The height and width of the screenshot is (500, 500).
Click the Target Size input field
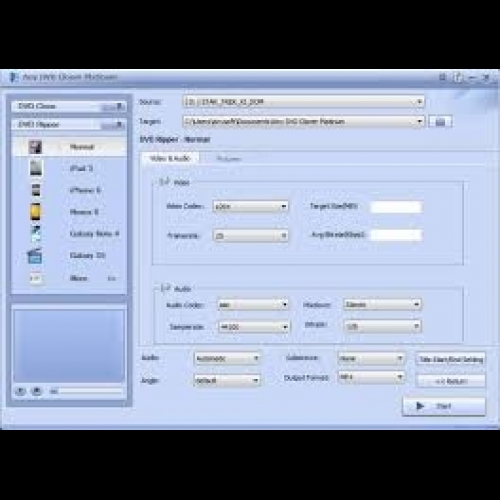[396, 207]
